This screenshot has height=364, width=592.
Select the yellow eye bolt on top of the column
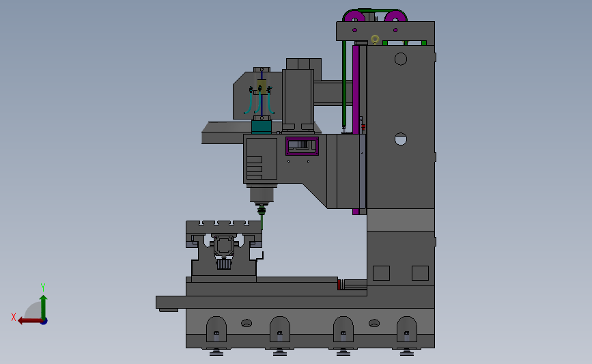375,40
